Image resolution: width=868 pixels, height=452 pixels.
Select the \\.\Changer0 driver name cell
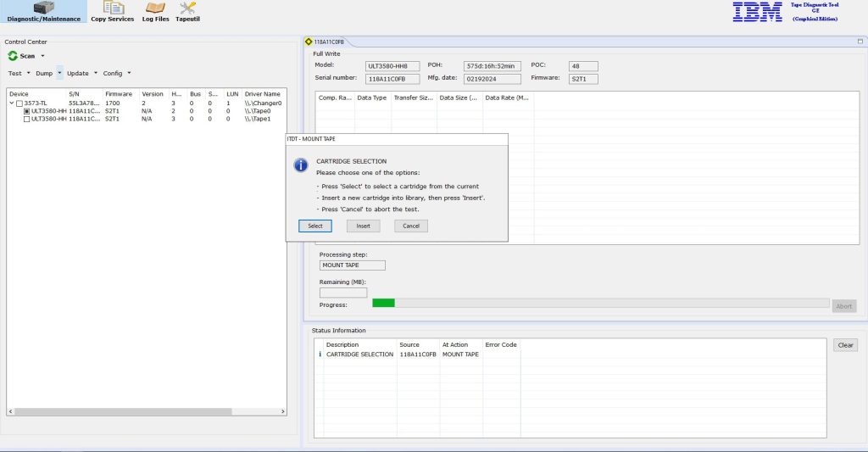[x=264, y=103]
